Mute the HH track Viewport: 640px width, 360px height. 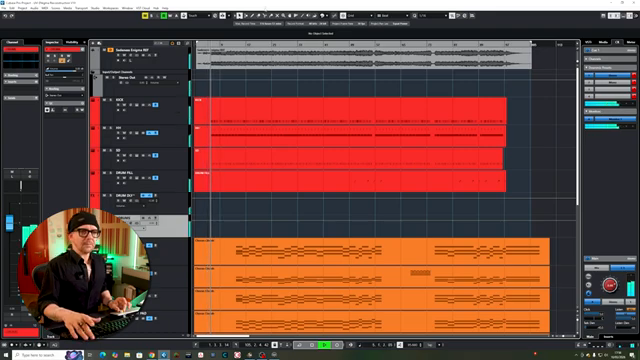104,128
